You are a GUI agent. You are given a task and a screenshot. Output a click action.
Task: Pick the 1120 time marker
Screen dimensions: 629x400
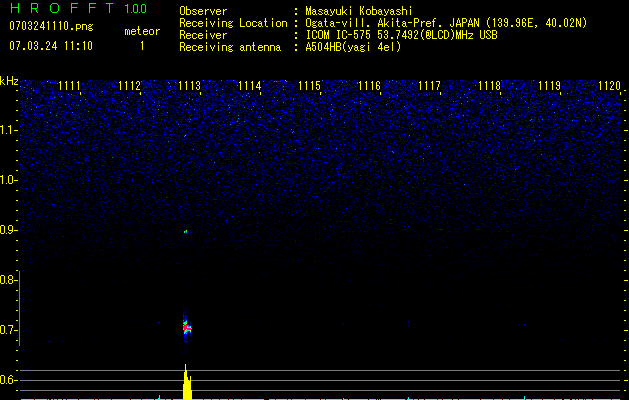609,87
